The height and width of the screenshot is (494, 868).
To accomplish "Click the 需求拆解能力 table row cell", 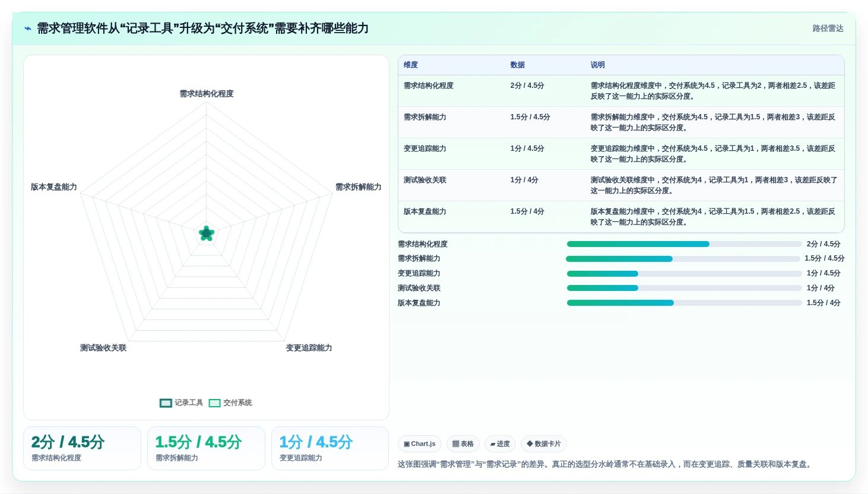I will (x=425, y=117).
